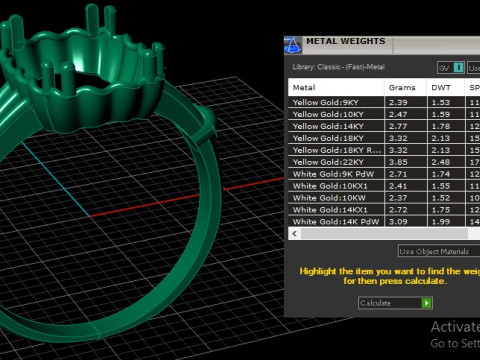Click the Calculate button
This screenshot has width=480, height=360.
pos(395,303)
